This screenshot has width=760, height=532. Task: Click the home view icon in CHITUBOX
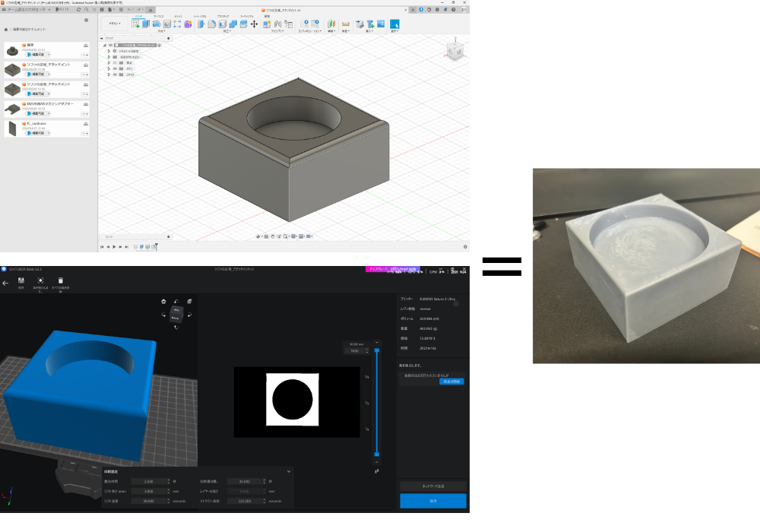pyautogui.click(x=163, y=301)
